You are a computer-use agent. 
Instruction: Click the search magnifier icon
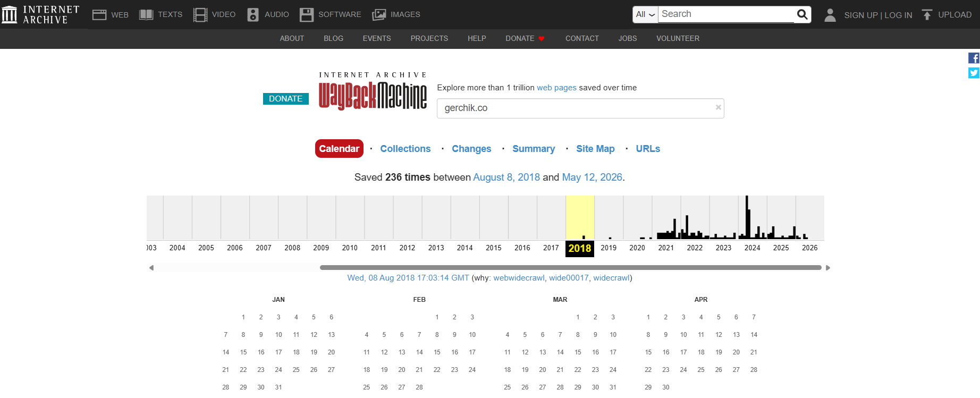tap(802, 14)
